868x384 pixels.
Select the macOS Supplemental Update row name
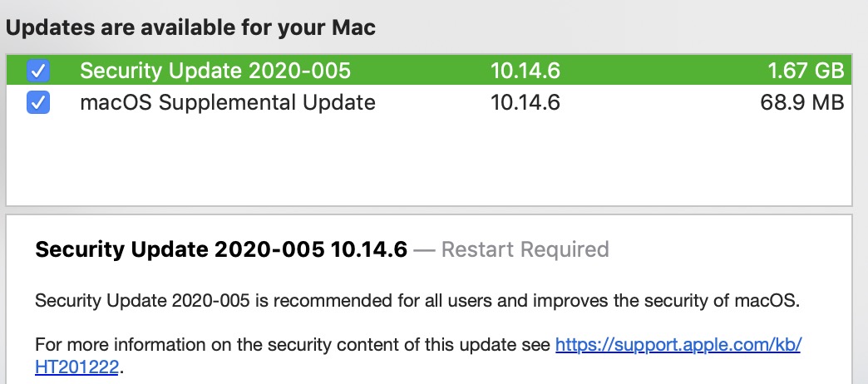pyautogui.click(x=227, y=103)
